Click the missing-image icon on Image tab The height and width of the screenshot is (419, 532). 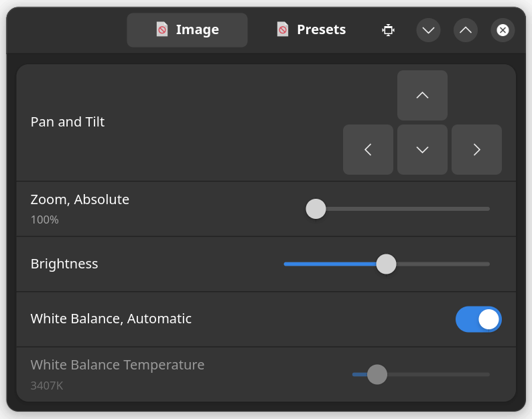pos(162,29)
